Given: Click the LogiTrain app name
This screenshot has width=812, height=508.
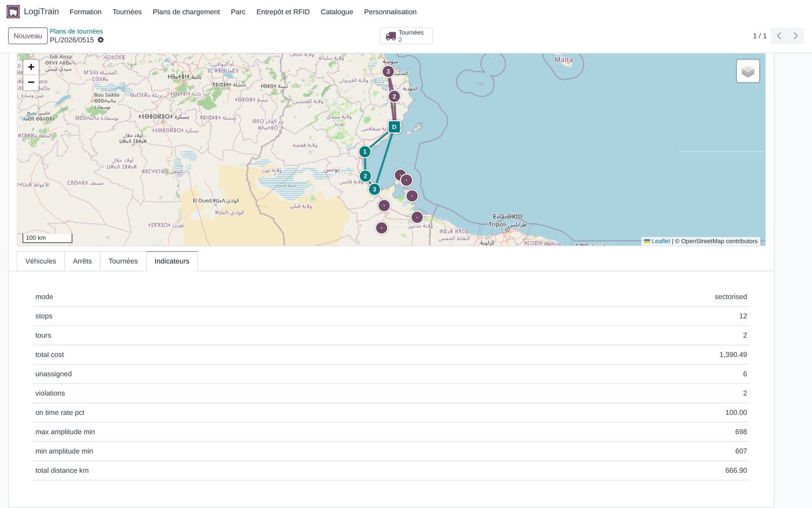Looking at the screenshot, I should pyautogui.click(x=41, y=11).
